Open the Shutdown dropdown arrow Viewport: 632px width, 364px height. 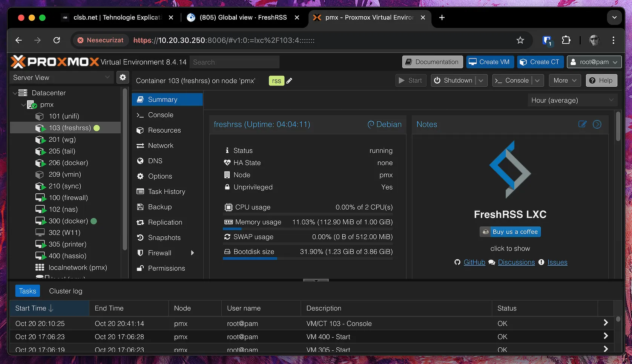pyautogui.click(x=481, y=81)
